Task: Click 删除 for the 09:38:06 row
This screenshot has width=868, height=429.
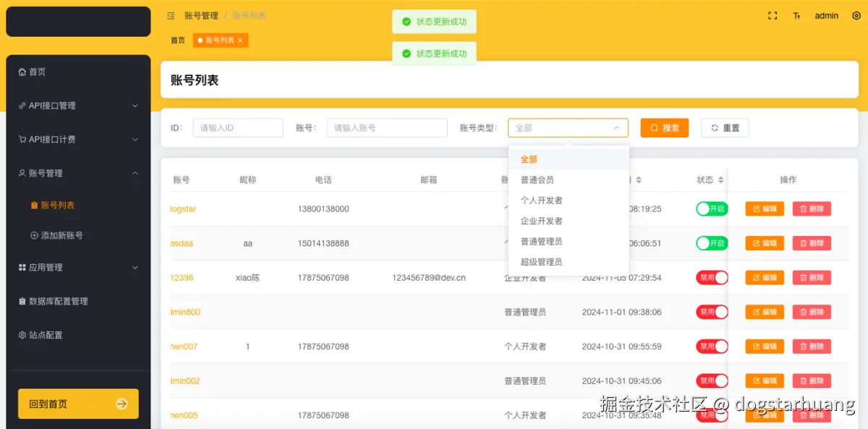Action: click(812, 312)
